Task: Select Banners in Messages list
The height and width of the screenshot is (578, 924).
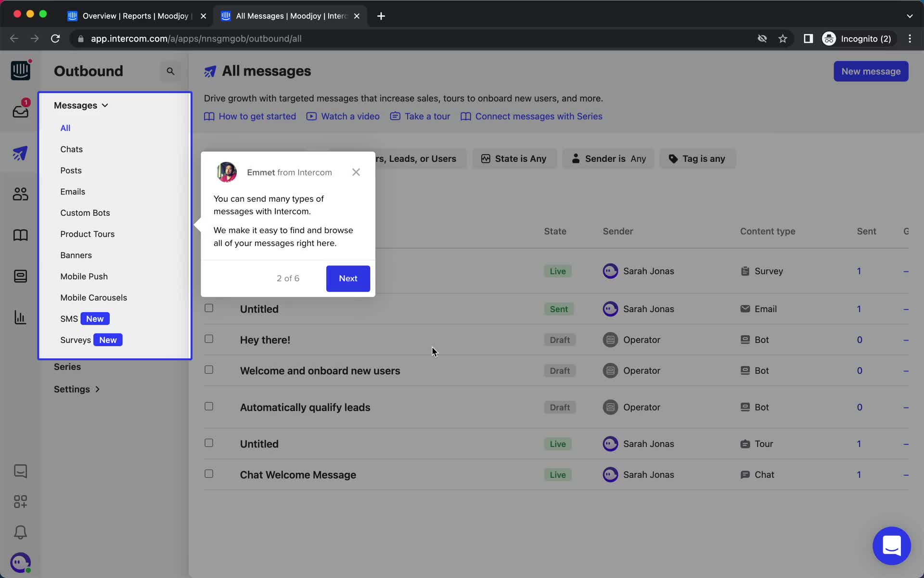Action: click(76, 255)
